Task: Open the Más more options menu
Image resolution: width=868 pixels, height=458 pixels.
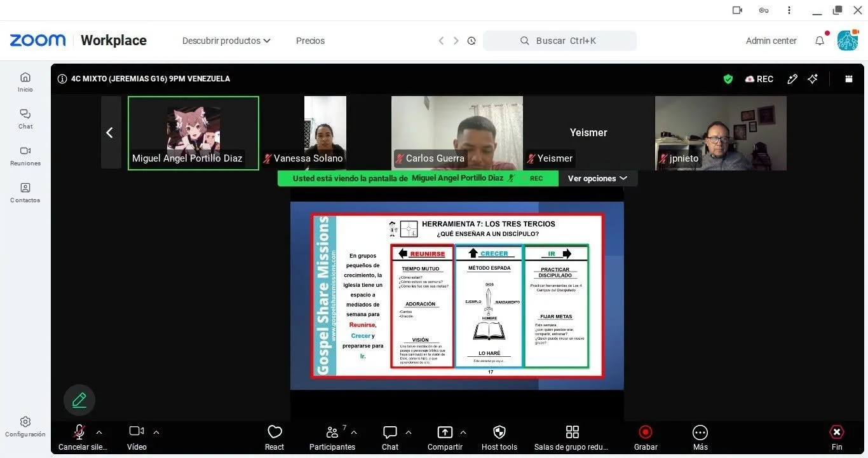Action: click(x=700, y=438)
